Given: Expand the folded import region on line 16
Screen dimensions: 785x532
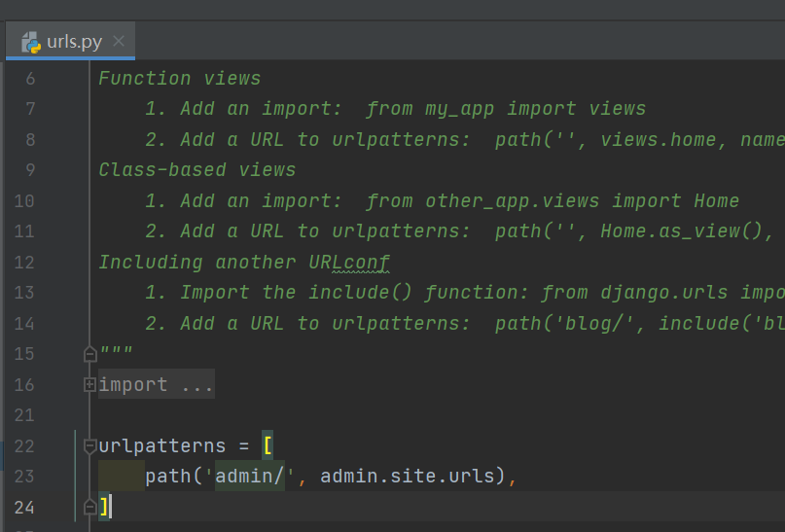Looking at the screenshot, I should pos(89,385).
